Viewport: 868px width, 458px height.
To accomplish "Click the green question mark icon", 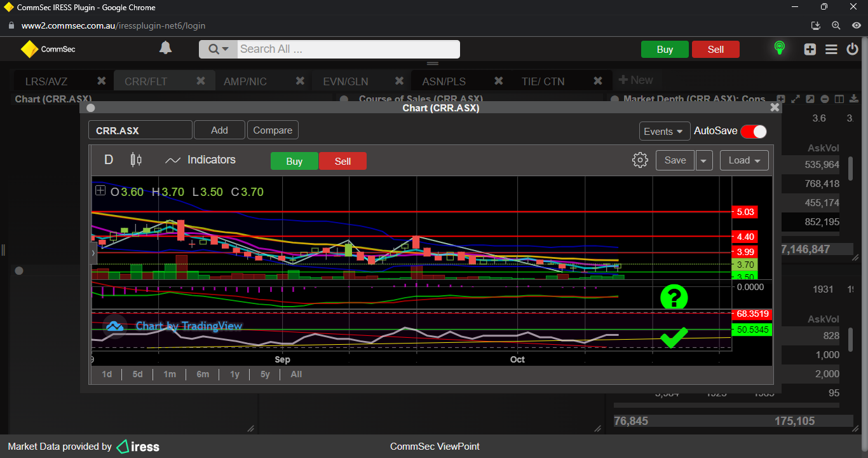I will [674, 297].
